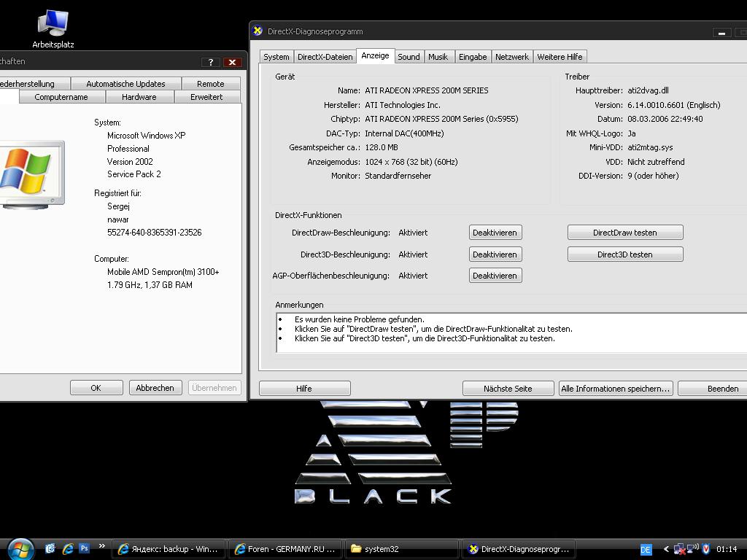
Task: Click the Direct3D testen button
Action: click(625, 254)
